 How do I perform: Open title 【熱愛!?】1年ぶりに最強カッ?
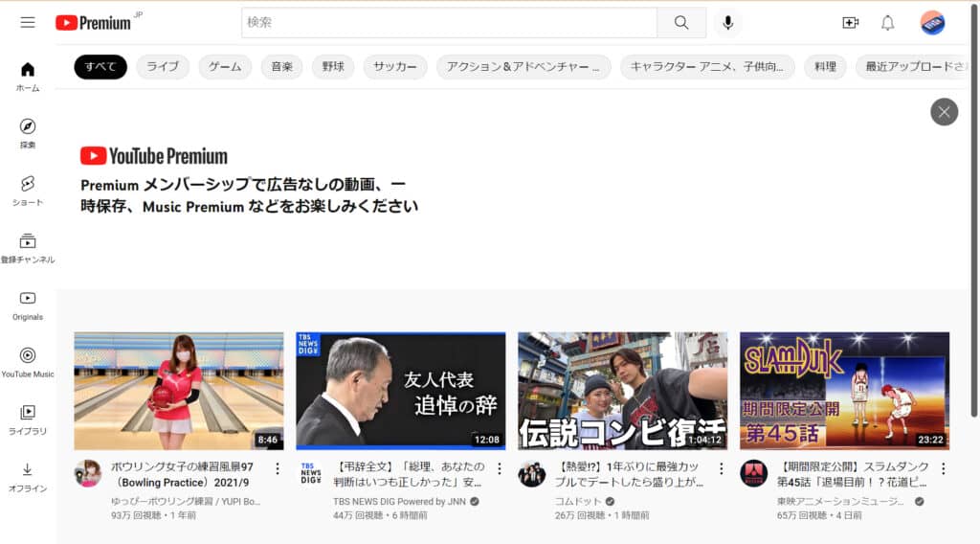click(x=629, y=475)
